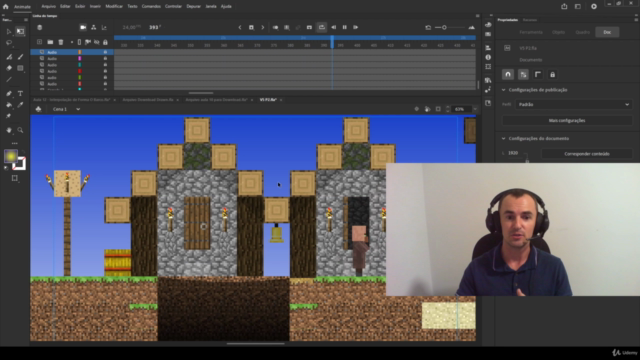Screen dimensions: 640x360
Task: Select the Text tool
Action: click(20, 93)
